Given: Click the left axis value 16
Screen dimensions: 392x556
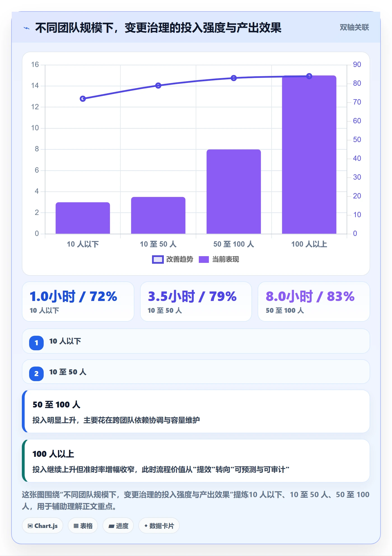Looking at the screenshot, I should (x=35, y=64).
